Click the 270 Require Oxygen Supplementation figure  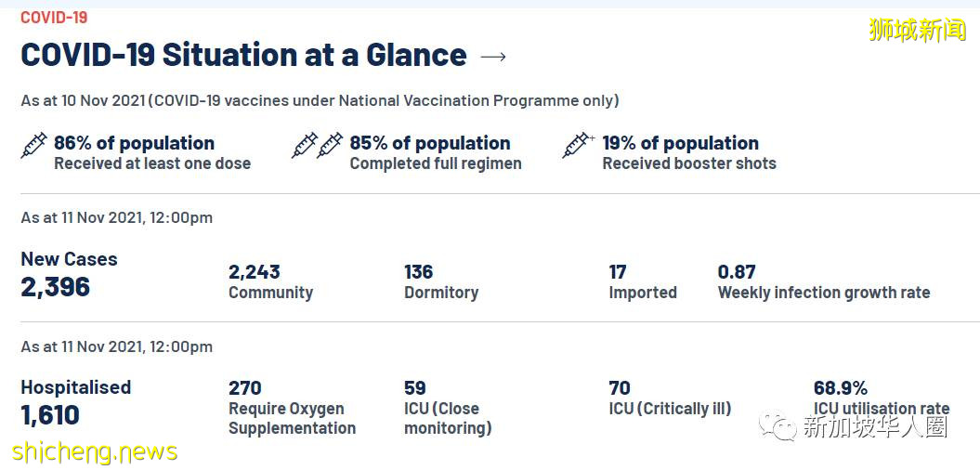245,387
